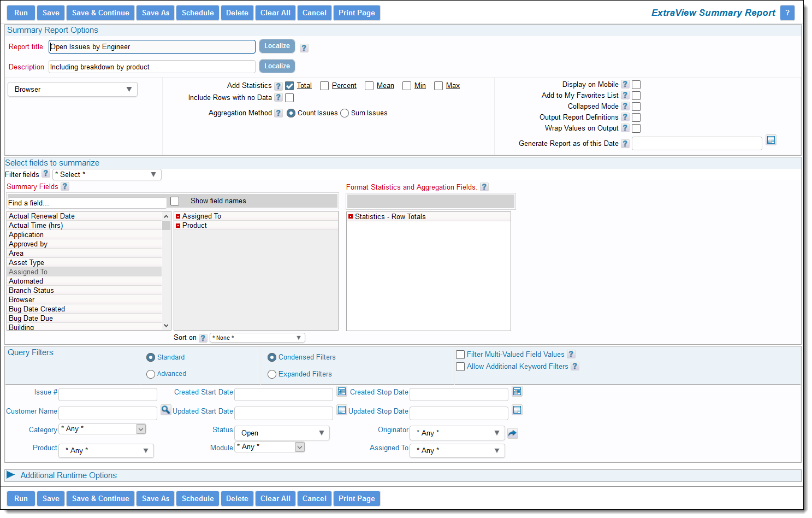
Task: Click the top Save & Continue button
Action: pyautogui.click(x=100, y=13)
